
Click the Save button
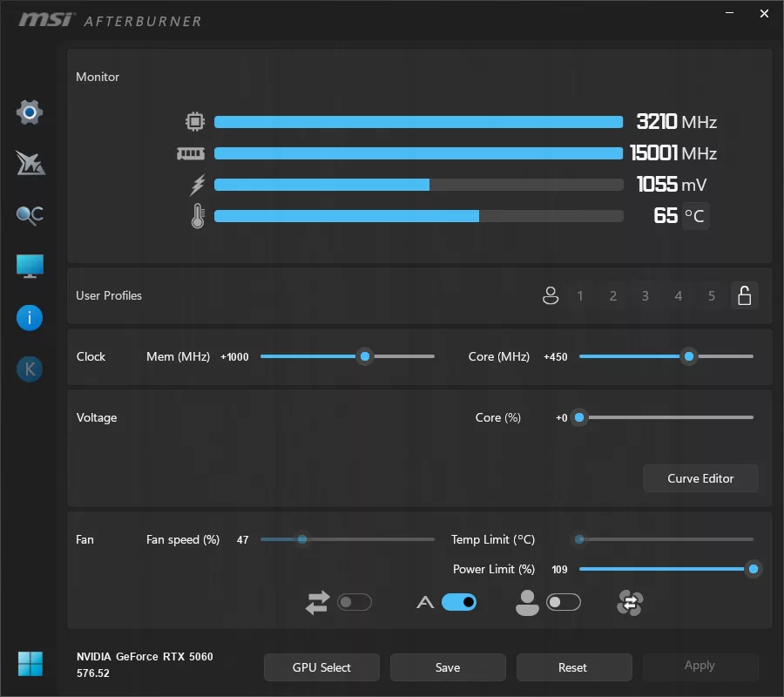[x=448, y=667]
